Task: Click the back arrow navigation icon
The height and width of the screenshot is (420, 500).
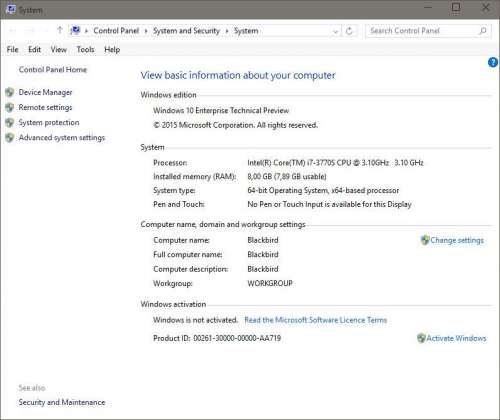Action: tap(12, 31)
